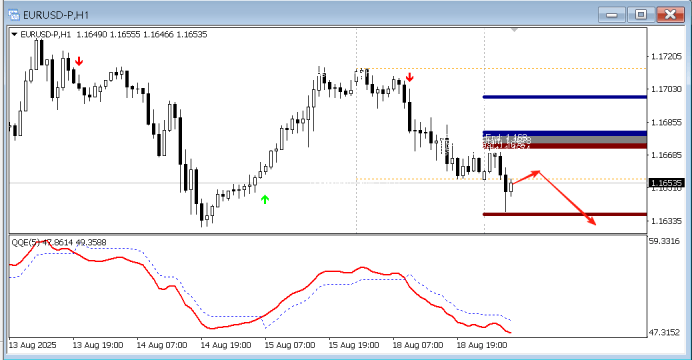692x360 pixels.
Task: Click the green buy arrow on 15 Aug
Action: [265, 199]
